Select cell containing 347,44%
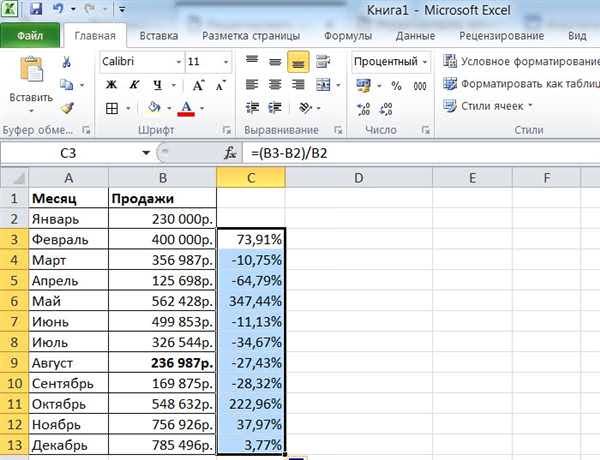This screenshot has height=460, width=600. coord(251,301)
